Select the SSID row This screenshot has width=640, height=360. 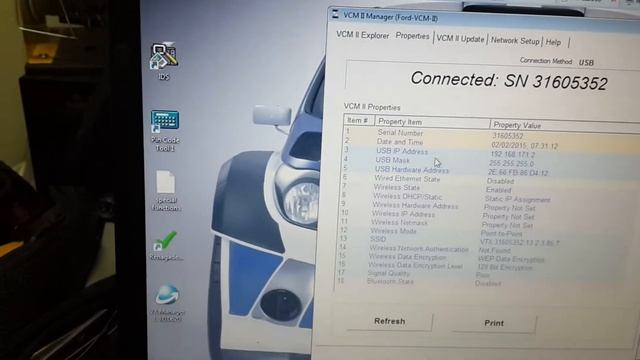coord(487,240)
